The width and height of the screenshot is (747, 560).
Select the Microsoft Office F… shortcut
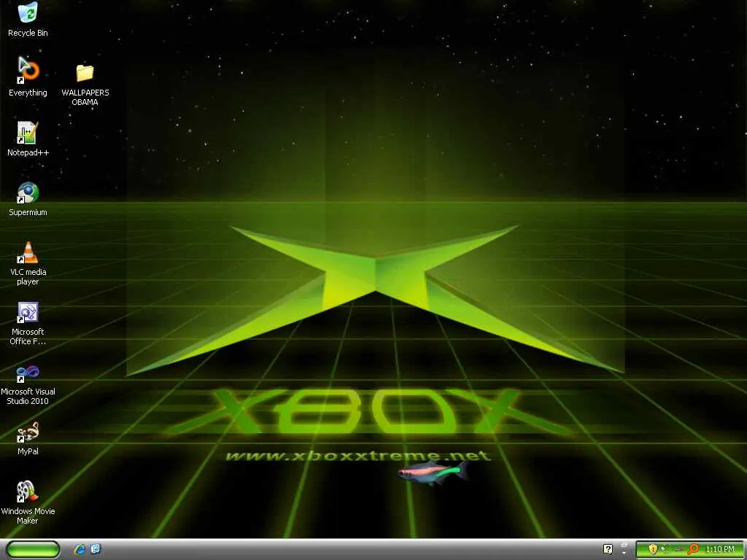pos(28,323)
